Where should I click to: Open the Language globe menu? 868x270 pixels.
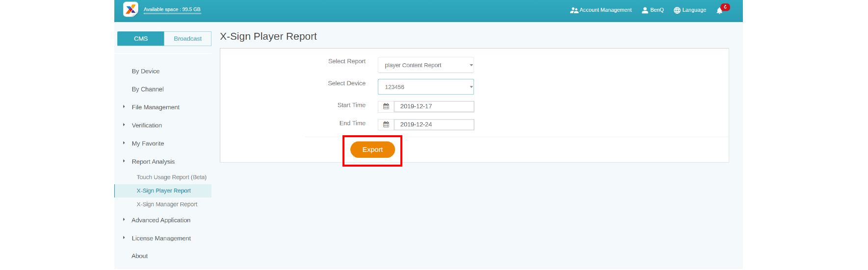[690, 10]
